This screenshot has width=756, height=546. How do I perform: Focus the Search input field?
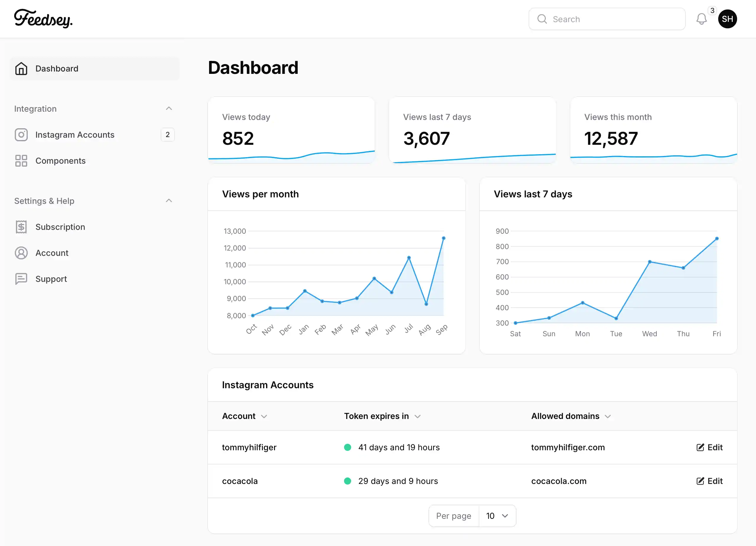[x=607, y=19]
